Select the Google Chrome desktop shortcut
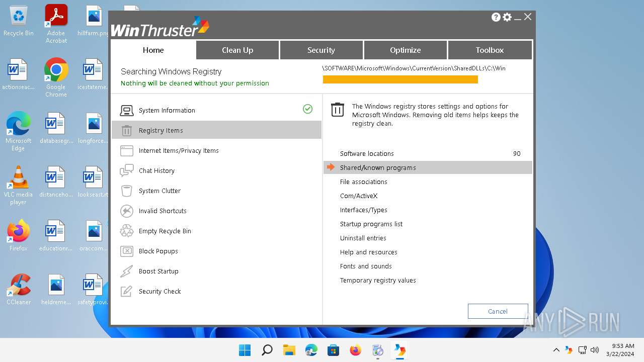Image resolution: width=644 pixels, height=362 pixels. pyautogui.click(x=56, y=77)
